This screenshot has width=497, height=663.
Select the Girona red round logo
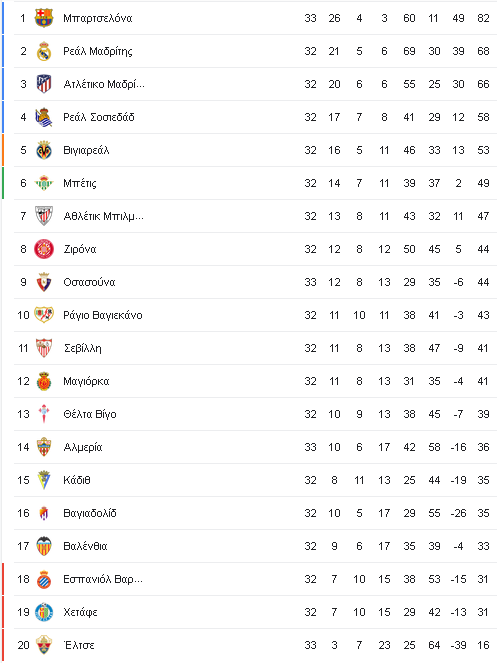pyautogui.click(x=44, y=249)
